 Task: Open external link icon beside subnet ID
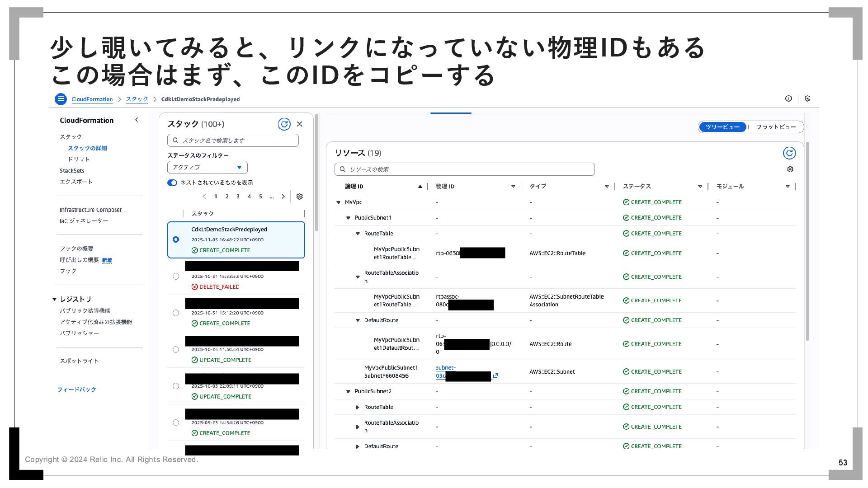495,375
